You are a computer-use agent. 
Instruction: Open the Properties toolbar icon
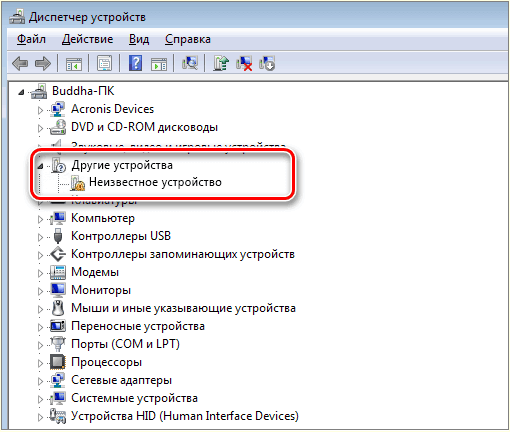105,63
